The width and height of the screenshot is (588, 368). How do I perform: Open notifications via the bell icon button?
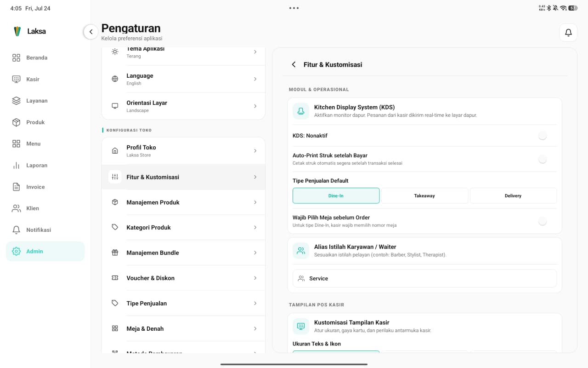(x=568, y=33)
